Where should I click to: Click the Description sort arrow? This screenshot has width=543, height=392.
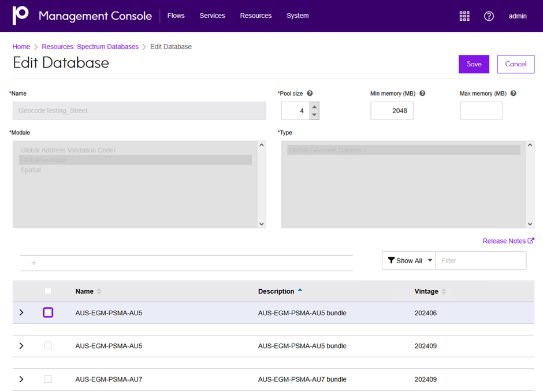(x=300, y=290)
